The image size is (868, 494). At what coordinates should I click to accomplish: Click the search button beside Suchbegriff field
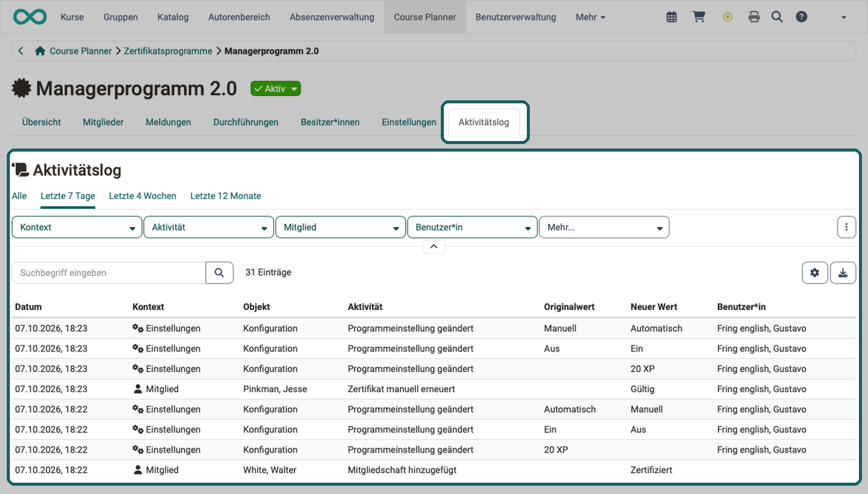219,273
